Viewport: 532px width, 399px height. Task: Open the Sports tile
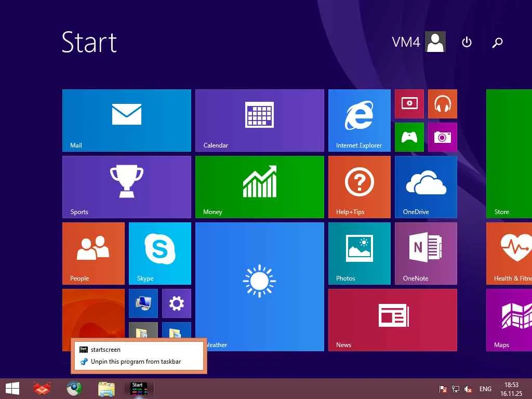[127, 187]
